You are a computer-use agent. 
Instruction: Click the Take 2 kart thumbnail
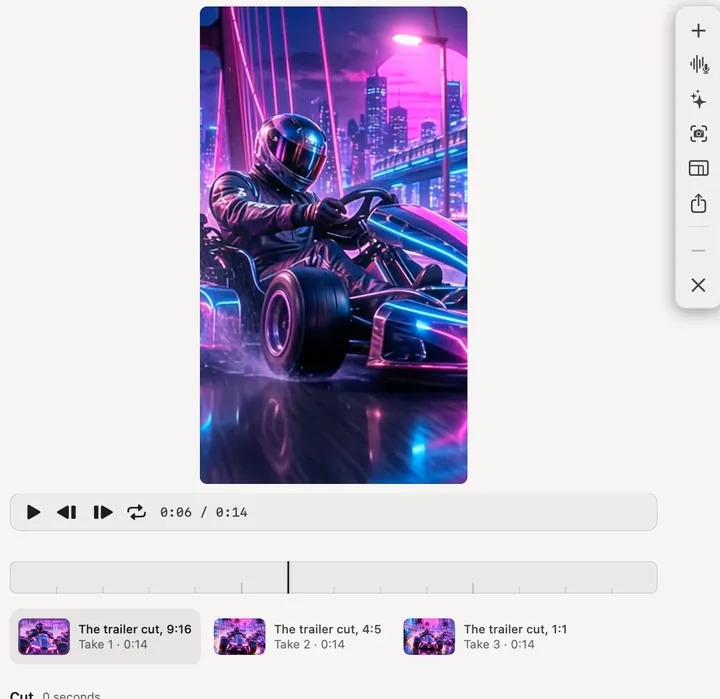[239, 636]
